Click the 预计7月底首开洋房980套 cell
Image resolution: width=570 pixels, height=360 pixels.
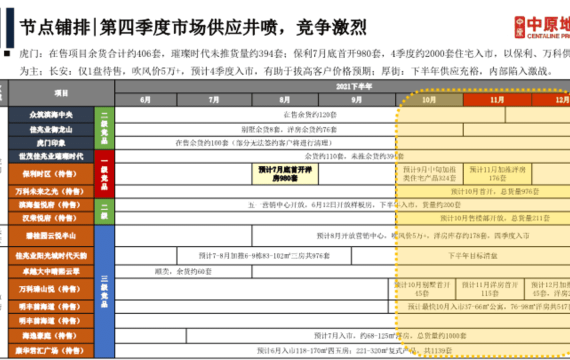click(285, 174)
